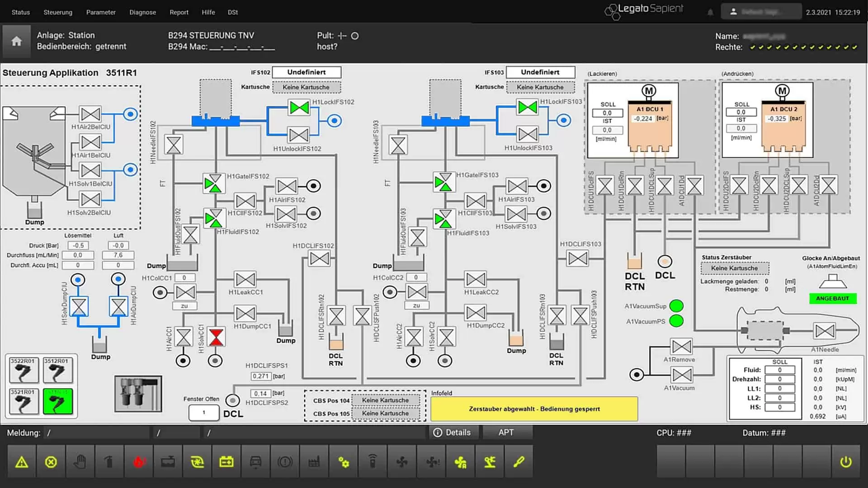Toggle the H1GateIFS103 valve
Screen dimensions: 868x488
click(x=443, y=183)
